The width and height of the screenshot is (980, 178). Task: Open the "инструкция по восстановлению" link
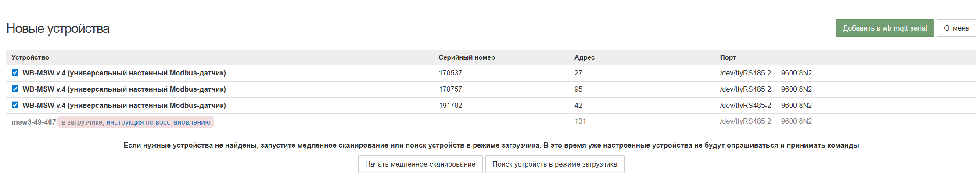[158, 122]
